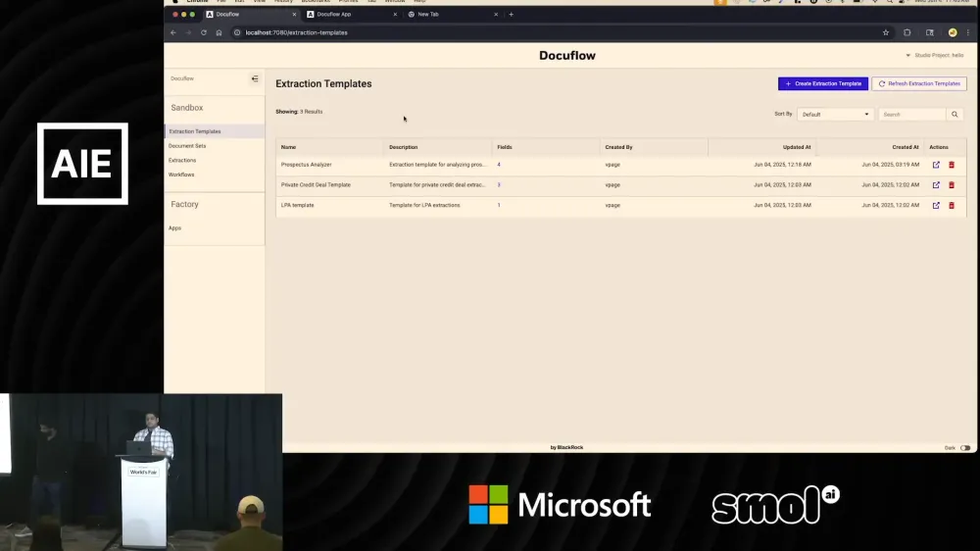Select the first Docuflow browser tab

252,15
